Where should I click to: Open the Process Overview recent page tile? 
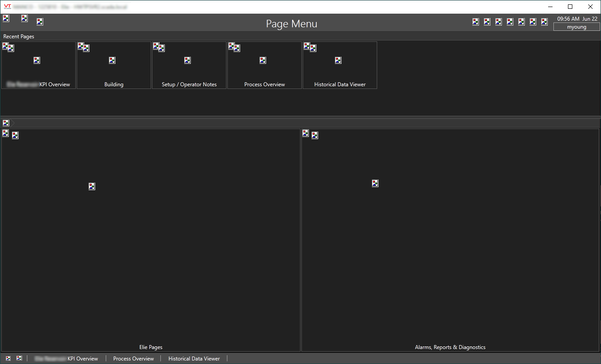(x=265, y=65)
